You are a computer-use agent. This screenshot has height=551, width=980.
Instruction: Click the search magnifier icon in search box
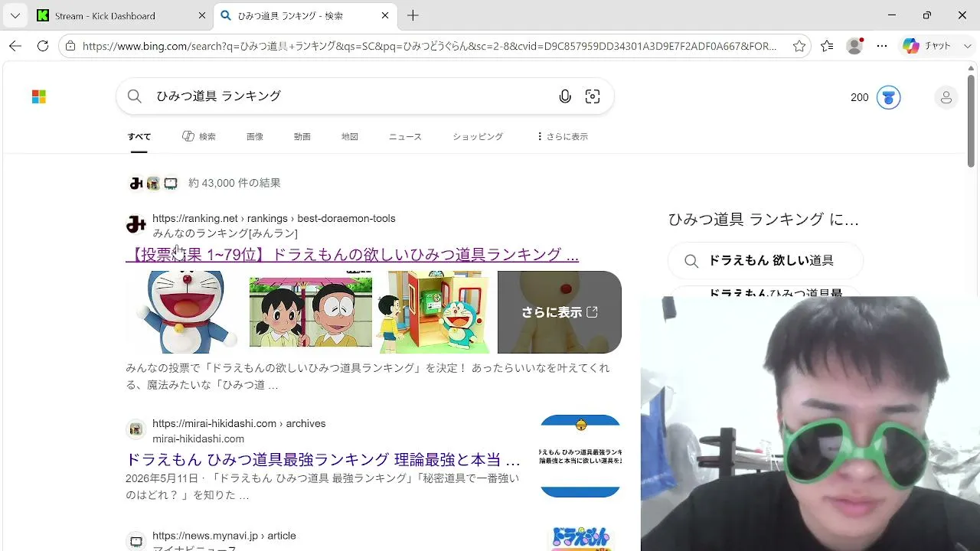pos(135,96)
